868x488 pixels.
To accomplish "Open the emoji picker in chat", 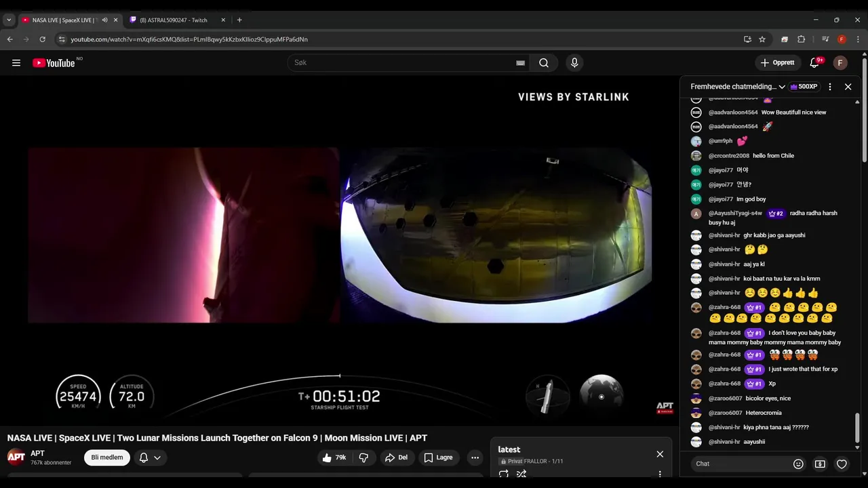I will coord(798,464).
